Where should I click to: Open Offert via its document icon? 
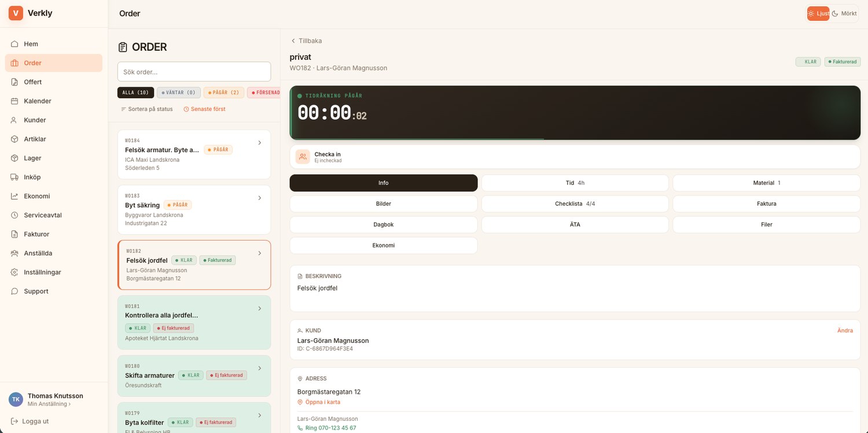14,82
